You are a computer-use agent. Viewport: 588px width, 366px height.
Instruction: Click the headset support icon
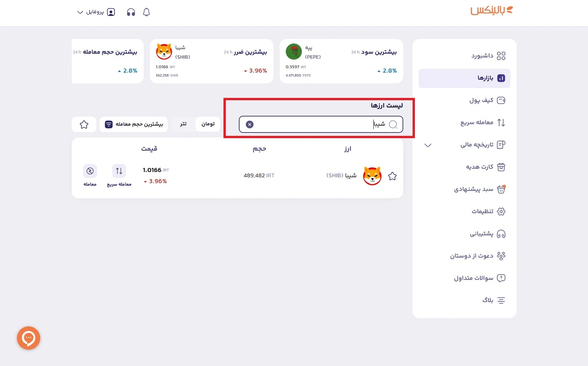click(x=131, y=12)
